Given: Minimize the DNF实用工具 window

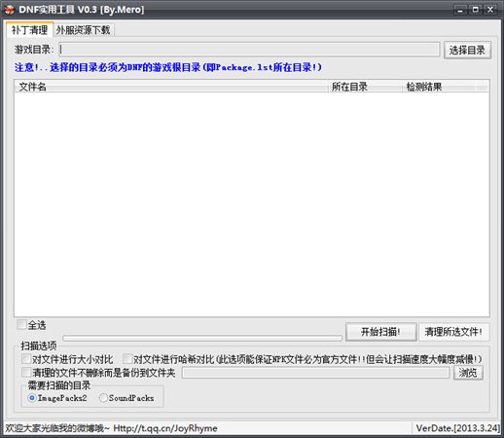Looking at the screenshot, I should [460, 10].
